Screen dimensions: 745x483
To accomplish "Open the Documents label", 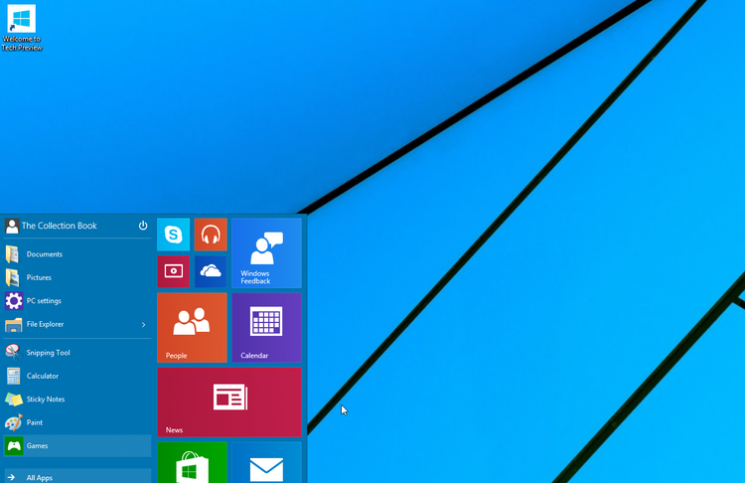I will coord(45,254).
